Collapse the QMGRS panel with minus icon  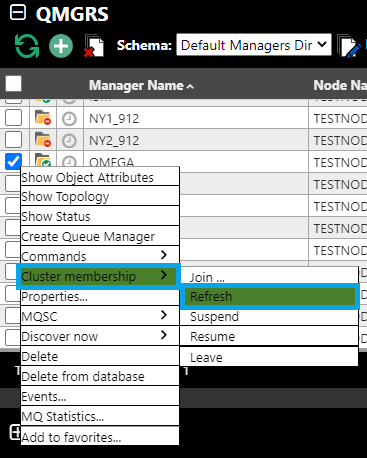pos(18,13)
